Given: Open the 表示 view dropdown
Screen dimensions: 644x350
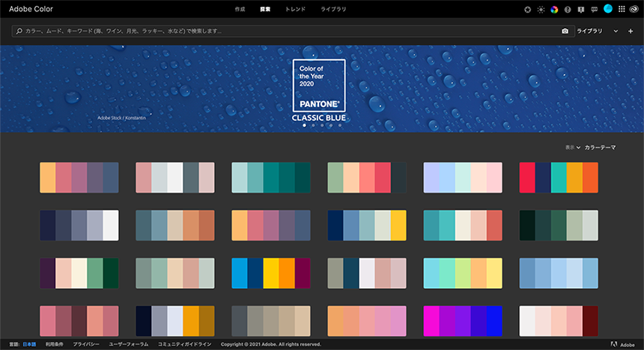Looking at the screenshot, I should [x=573, y=147].
